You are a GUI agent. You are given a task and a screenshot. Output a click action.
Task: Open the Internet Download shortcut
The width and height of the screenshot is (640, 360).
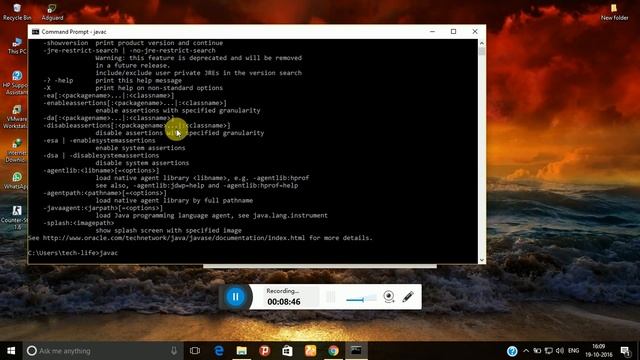(15, 150)
